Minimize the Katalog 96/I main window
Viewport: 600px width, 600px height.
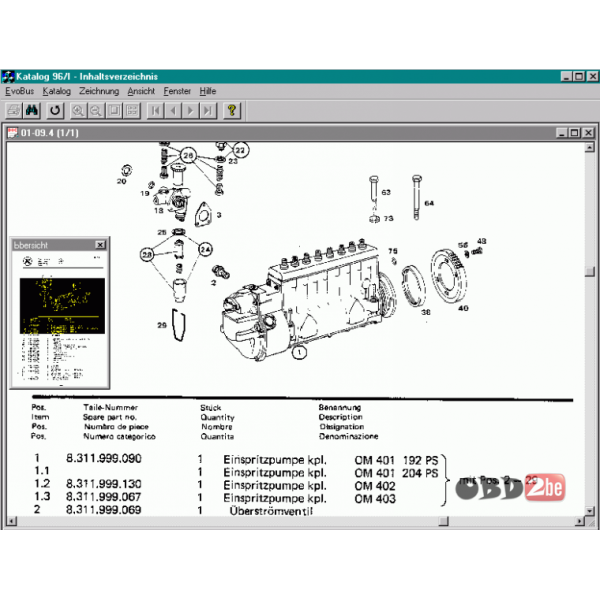566,77
